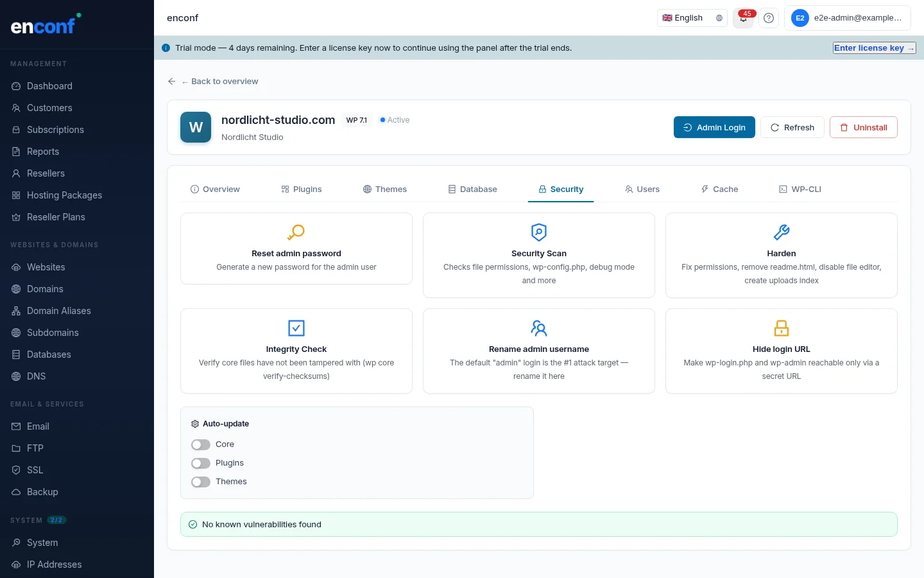Click the Domain Aliases sidebar icon
This screenshot has height=578, width=924.
point(16,311)
